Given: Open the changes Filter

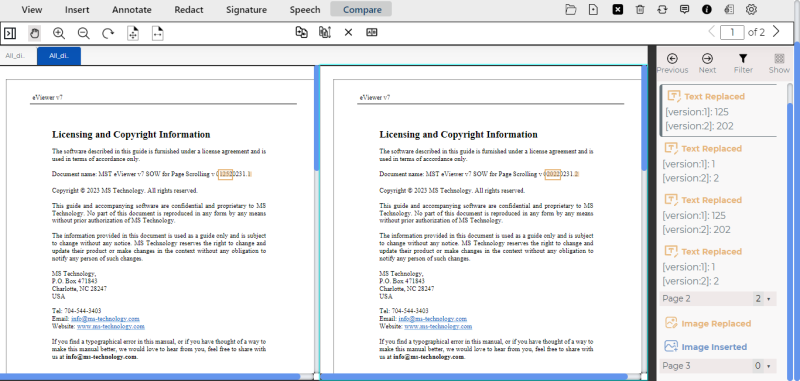Looking at the screenshot, I should point(743,64).
